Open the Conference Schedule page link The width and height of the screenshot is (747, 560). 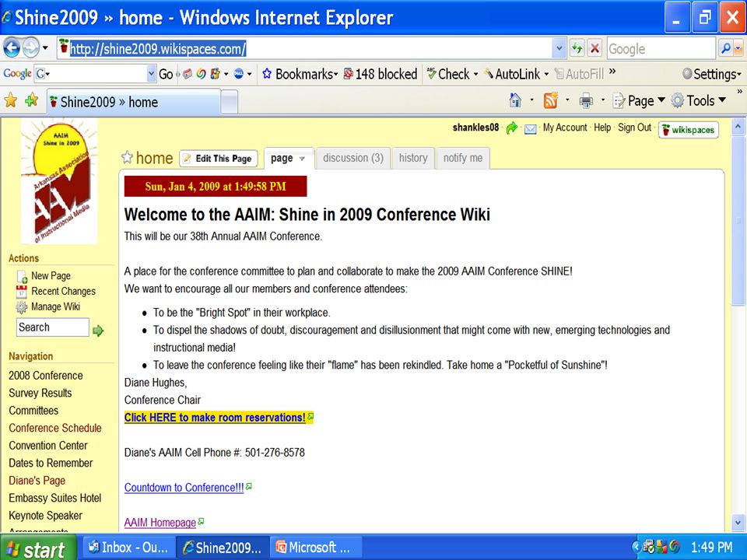pyautogui.click(x=54, y=428)
